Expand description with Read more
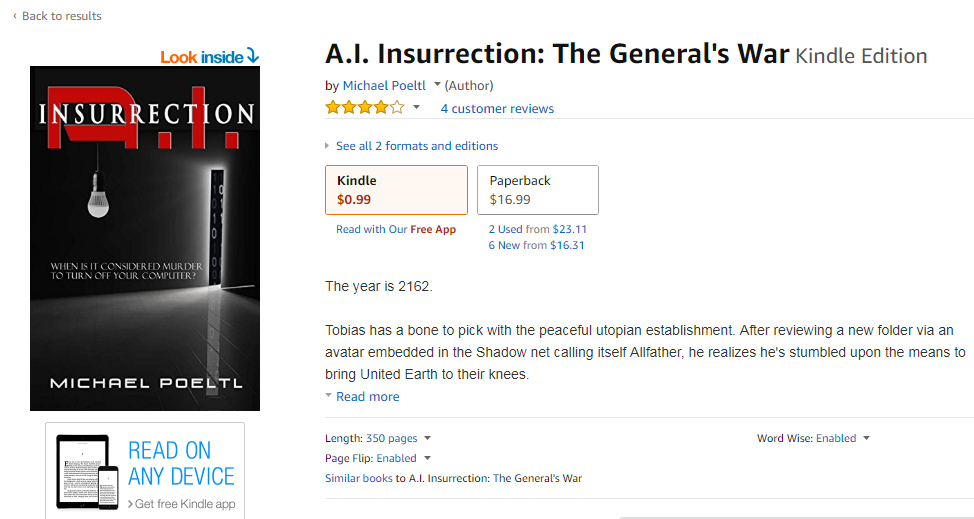Viewport: 974px width, 519px height. tap(367, 397)
